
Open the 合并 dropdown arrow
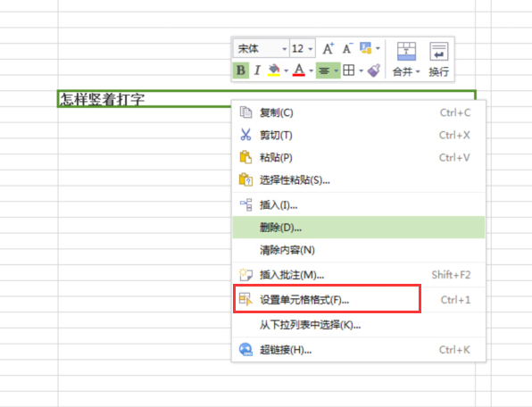tap(418, 71)
